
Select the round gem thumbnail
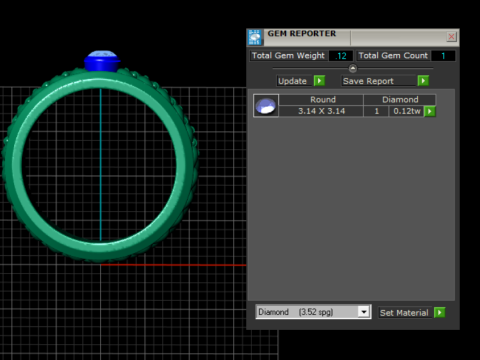[x=266, y=106]
